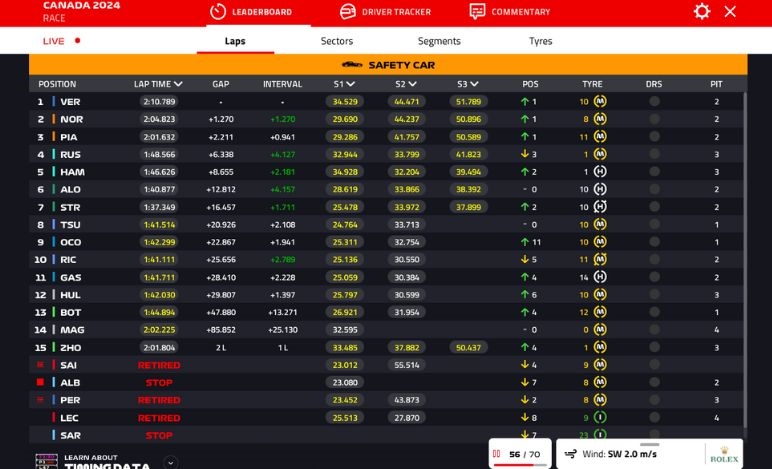
Task: Expand the S3 sector column dropdown
Action: coord(473,84)
